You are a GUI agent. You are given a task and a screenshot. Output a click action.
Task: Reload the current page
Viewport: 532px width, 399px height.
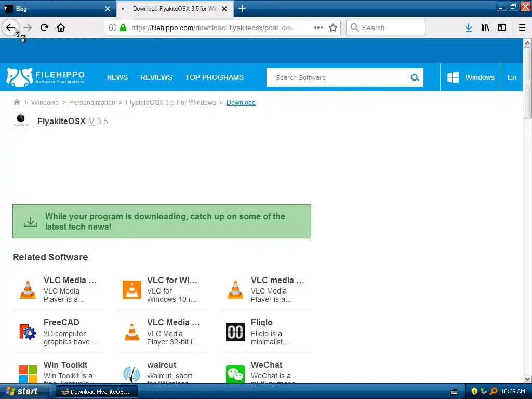tap(45, 28)
